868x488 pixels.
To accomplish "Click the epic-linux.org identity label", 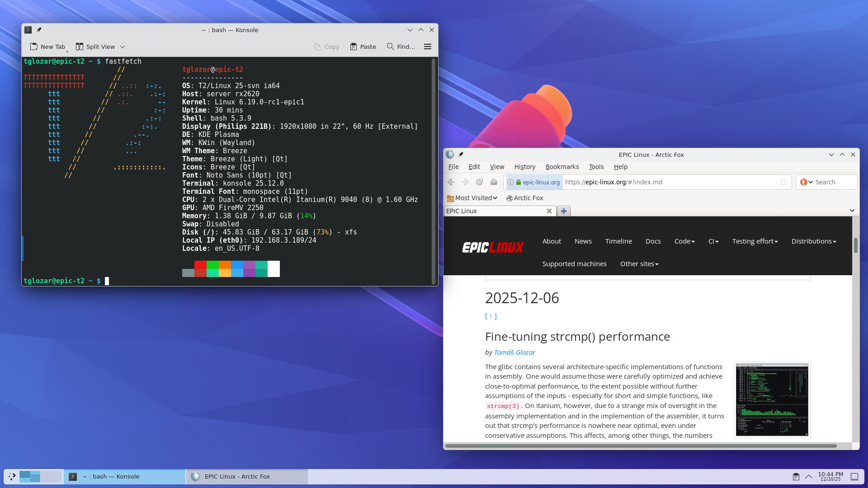I will (x=541, y=182).
